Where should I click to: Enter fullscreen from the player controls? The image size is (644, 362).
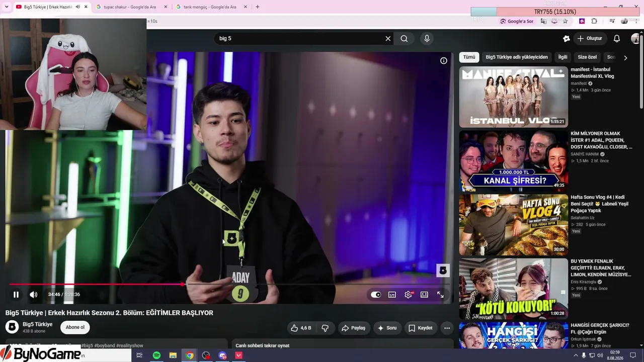click(440, 295)
